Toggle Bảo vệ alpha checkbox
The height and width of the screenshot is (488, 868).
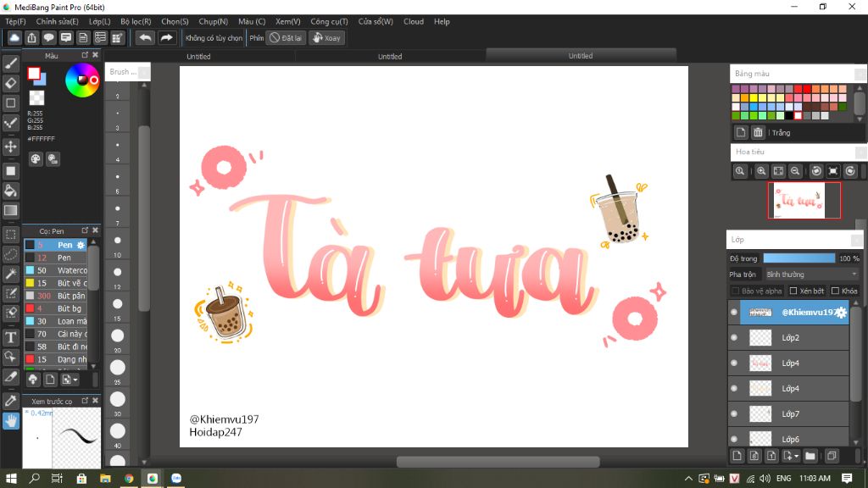click(x=735, y=291)
